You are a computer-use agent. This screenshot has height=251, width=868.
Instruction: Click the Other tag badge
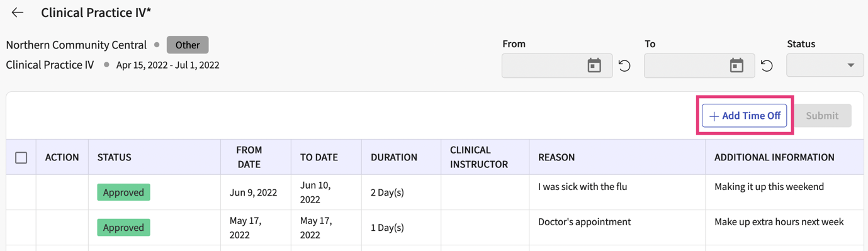click(188, 45)
